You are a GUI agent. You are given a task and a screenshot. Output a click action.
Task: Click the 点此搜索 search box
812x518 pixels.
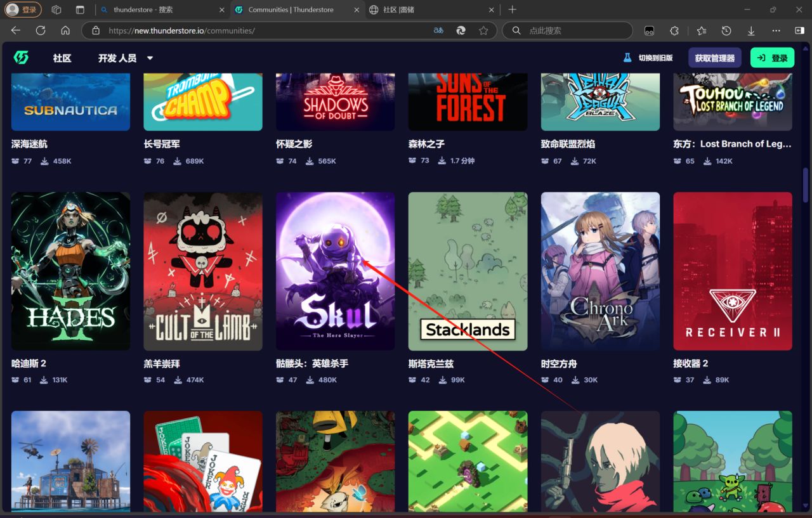(568, 30)
